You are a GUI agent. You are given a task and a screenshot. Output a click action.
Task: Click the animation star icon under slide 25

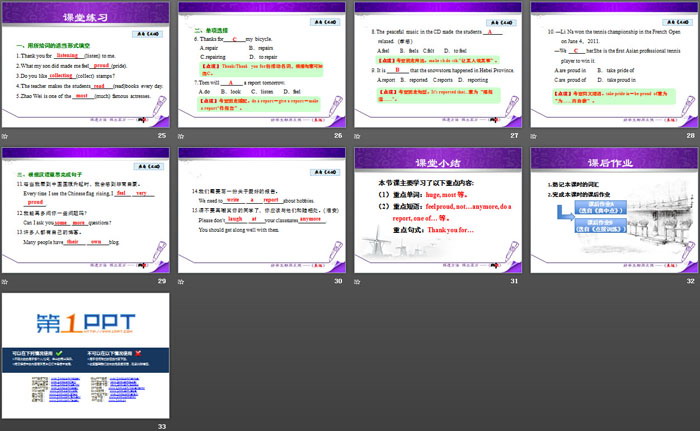coord(6,135)
